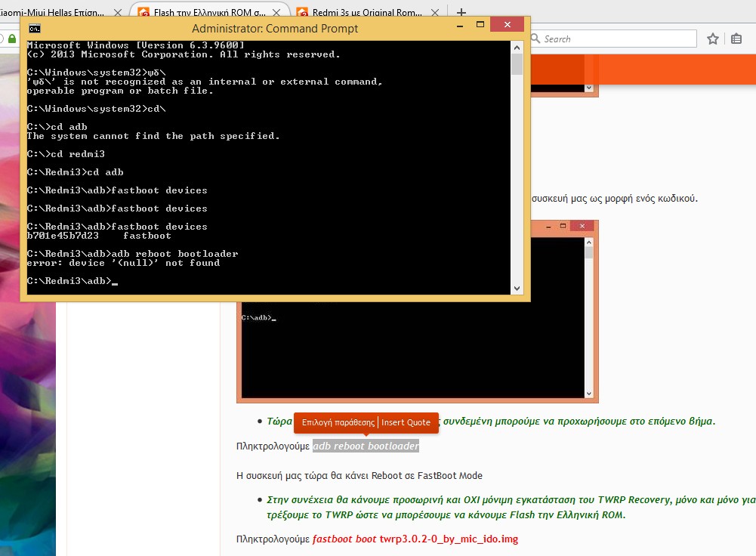Screen dimensions: 756x556
Task: Click the Command Prompt system menu icon
Action: (x=34, y=29)
